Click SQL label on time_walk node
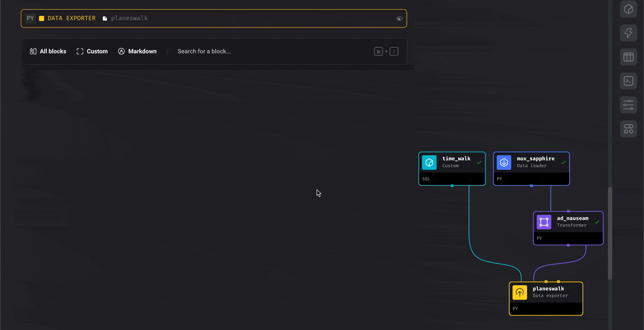The width and height of the screenshot is (644, 330). click(426, 179)
